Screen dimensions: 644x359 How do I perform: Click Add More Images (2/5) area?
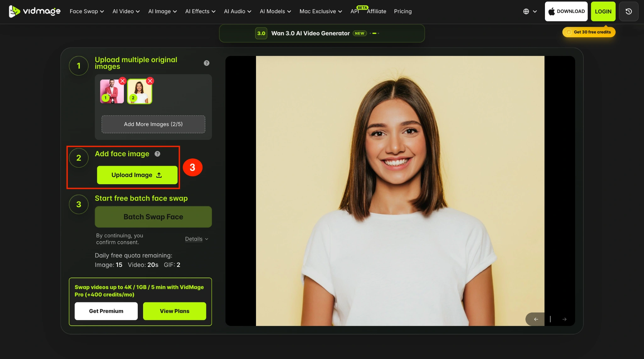click(x=153, y=124)
